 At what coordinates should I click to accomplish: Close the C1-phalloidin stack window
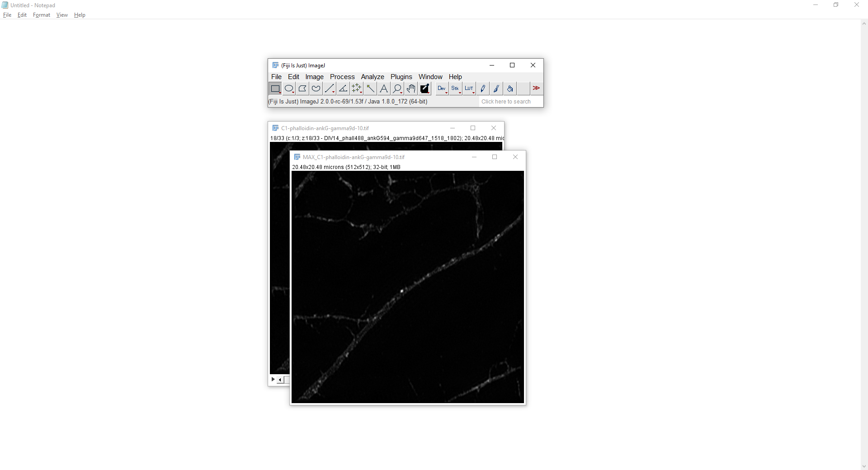[x=494, y=128]
